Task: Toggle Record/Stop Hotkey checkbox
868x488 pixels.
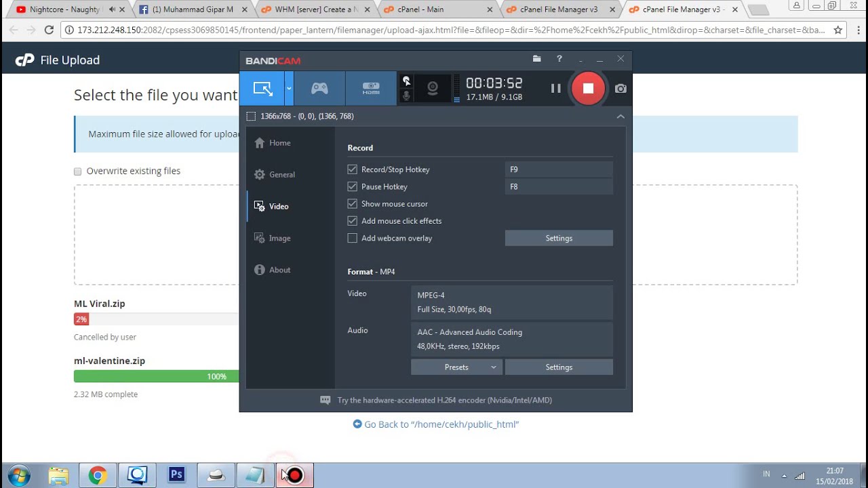Action: (352, 169)
